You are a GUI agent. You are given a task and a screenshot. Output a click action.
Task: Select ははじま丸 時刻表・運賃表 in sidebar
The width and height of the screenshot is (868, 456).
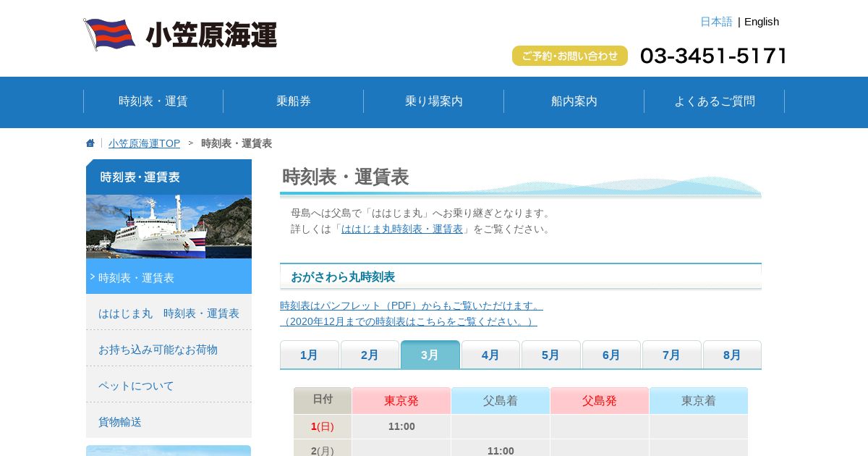(169, 313)
